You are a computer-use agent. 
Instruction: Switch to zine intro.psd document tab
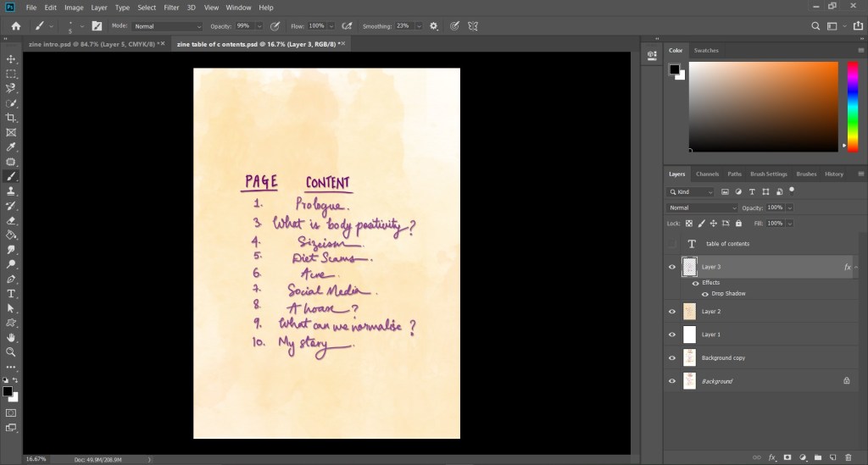pos(95,43)
